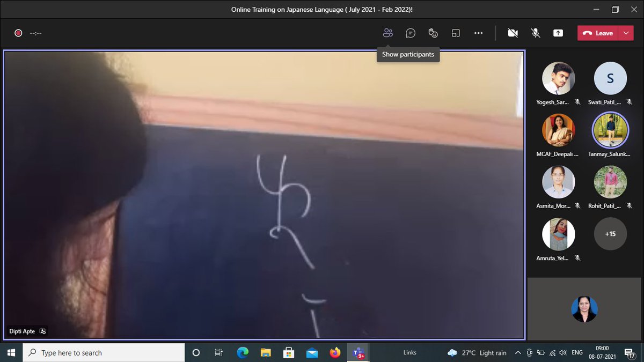644x362 pixels.
Task: Switch the ENG input language indicator
Action: pyautogui.click(x=577, y=352)
